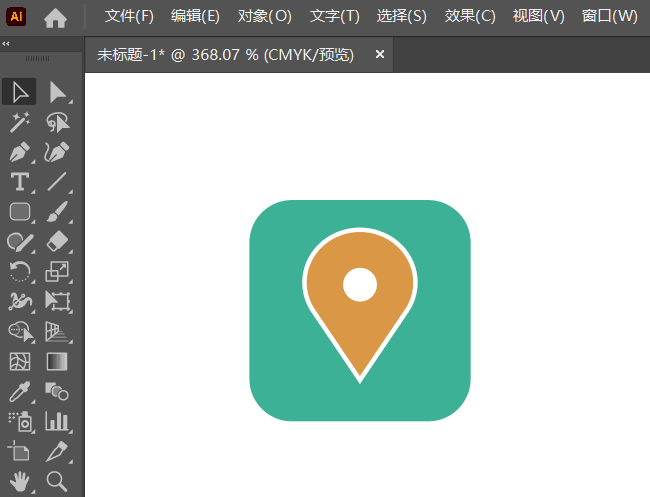Choose the Magic Wand tool
This screenshot has width=650, height=497.
tap(19, 122)
